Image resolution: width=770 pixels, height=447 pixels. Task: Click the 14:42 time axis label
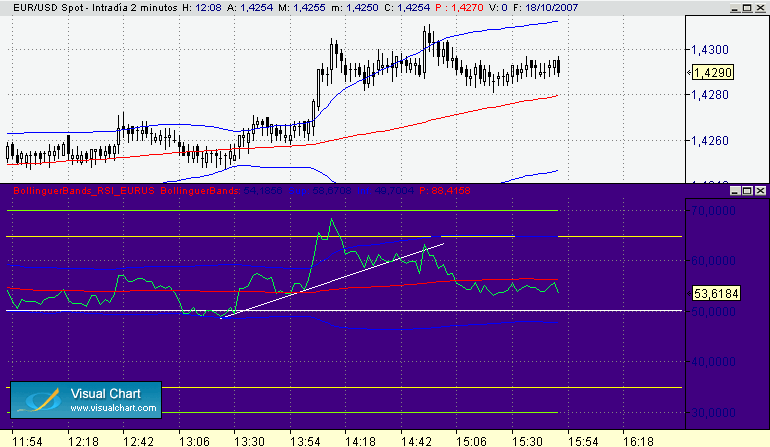click(416, 441)
